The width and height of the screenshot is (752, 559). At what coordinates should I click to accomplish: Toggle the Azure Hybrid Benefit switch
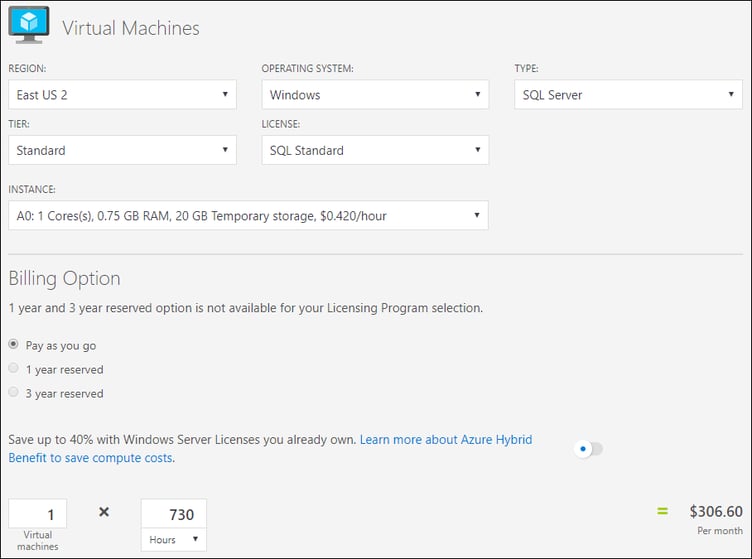tap(588, 449)
